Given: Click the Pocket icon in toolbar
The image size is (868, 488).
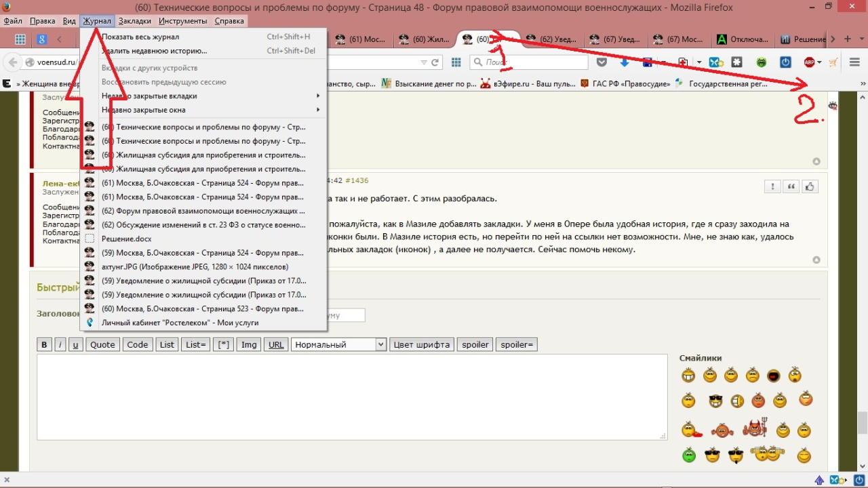Looking at the screenshot, I should (x=601, y=62).
